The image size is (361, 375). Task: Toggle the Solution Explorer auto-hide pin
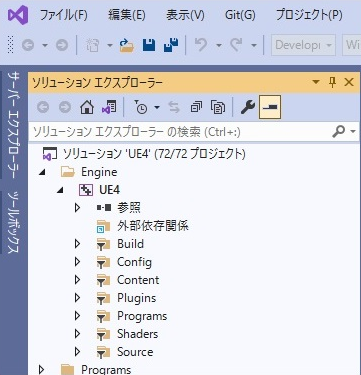click(x=332, y=82)
